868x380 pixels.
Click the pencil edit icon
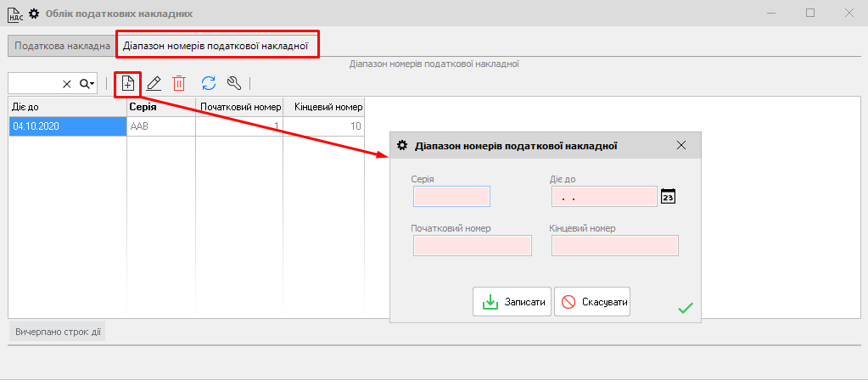[x=154, y=83]
